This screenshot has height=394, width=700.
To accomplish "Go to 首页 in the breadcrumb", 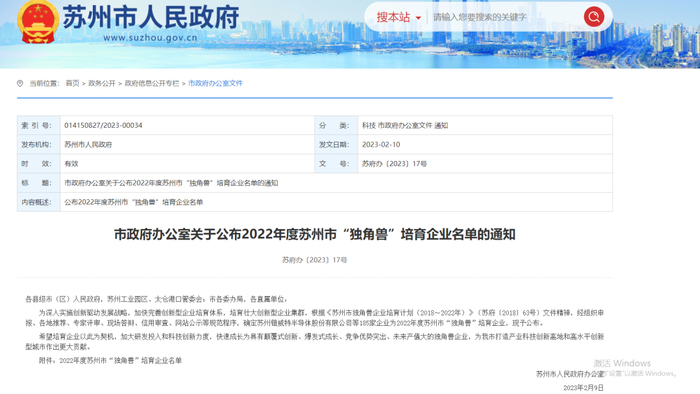I will tap(72, 83).
